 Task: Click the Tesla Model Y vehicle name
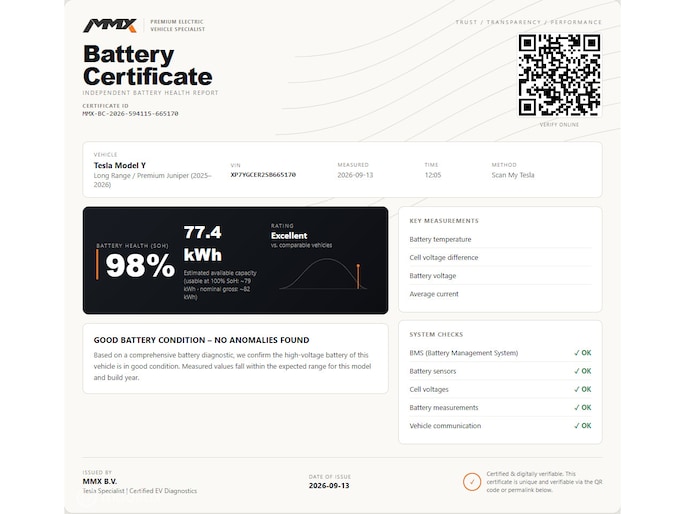[120, 166]
